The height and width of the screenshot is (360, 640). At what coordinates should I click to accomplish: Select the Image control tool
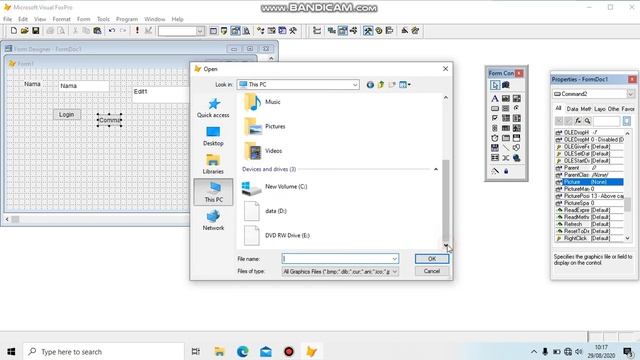click(516, 128)
